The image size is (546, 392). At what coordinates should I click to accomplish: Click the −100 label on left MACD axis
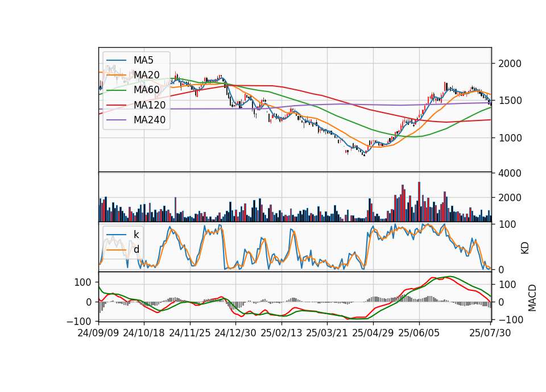[x=79, y=322]
